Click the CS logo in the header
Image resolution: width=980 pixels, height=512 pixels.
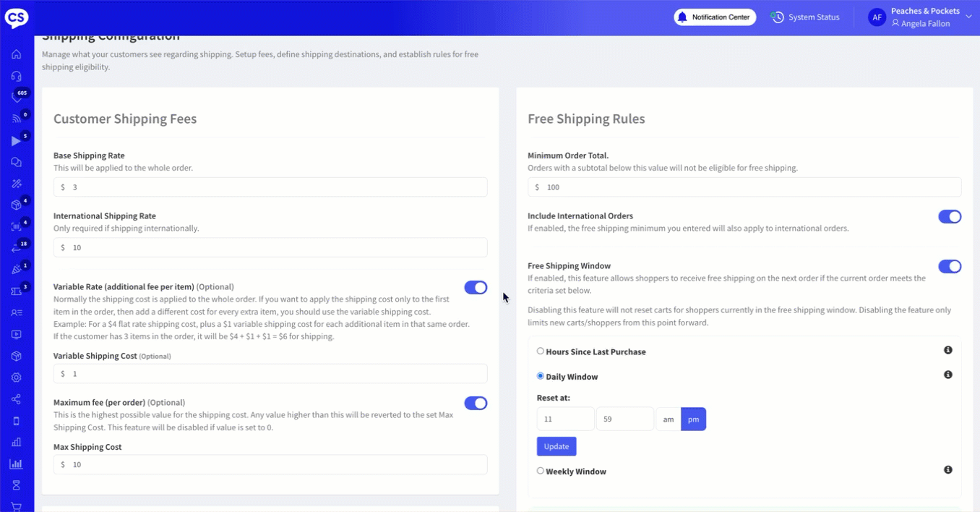coord(17,17)
